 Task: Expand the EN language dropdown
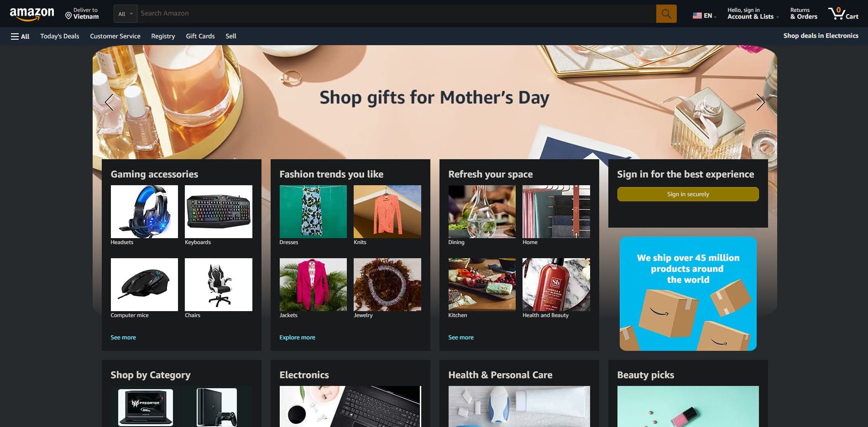click(710, 16)
